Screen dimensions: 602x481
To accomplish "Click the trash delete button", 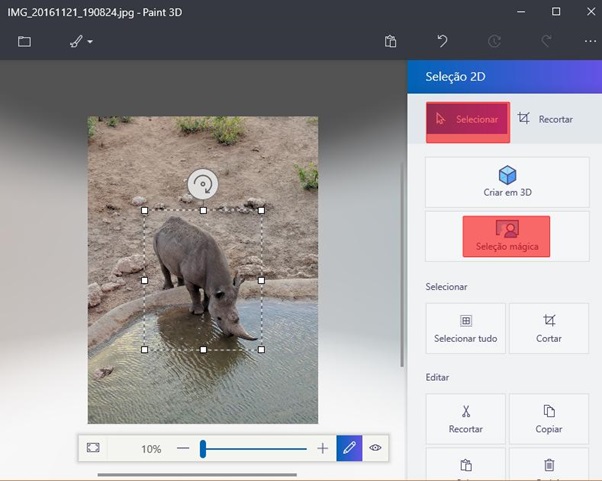I will [x=549, y=464].
